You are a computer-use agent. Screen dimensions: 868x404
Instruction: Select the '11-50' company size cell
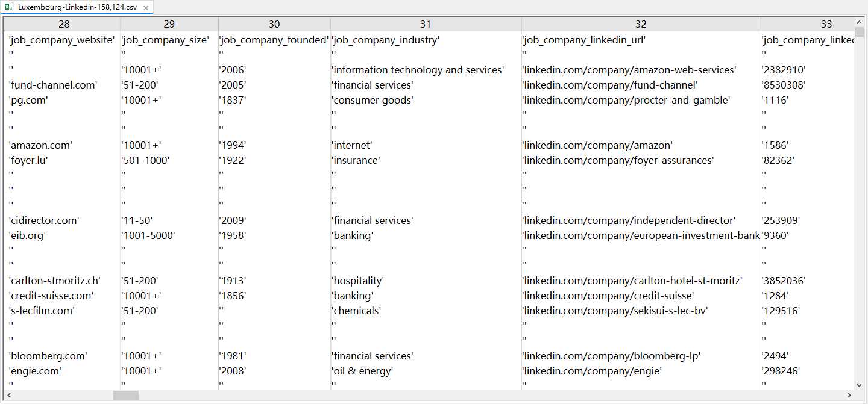coord(169,220)
